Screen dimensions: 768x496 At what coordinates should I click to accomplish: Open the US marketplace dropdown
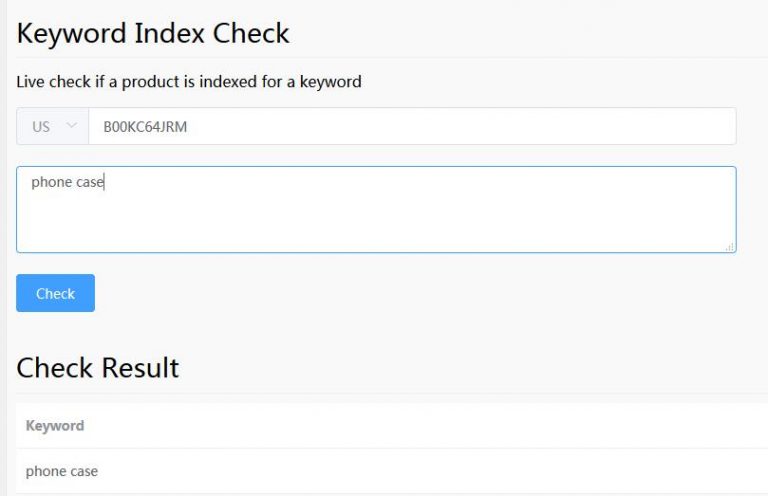(52, 126)
